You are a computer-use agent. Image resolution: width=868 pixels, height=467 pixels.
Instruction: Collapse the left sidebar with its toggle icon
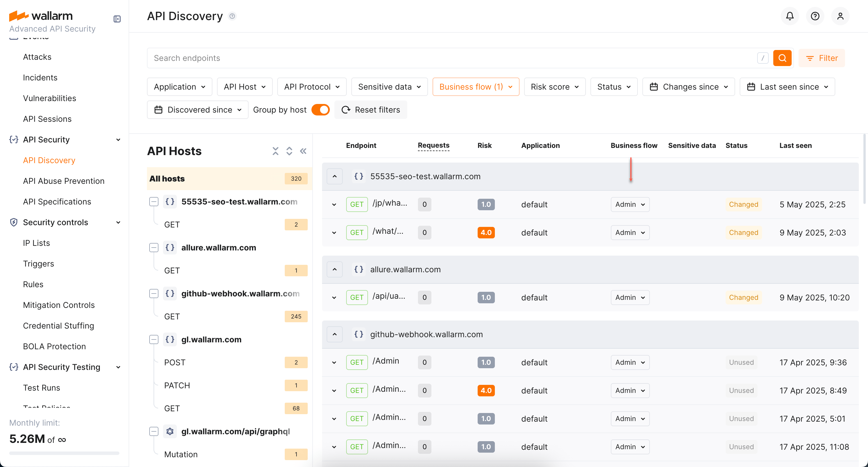tap(117, 19)
